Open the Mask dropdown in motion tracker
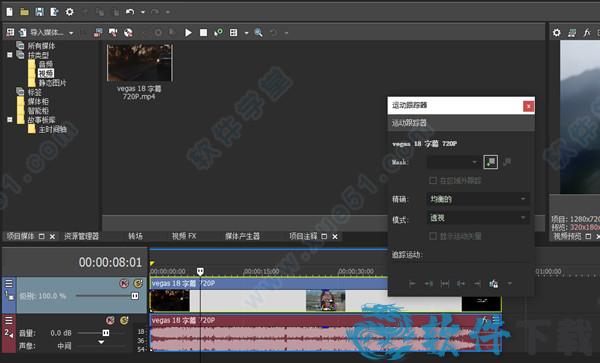Viewport: 600px width, 363px height. (x=453, y=162)
